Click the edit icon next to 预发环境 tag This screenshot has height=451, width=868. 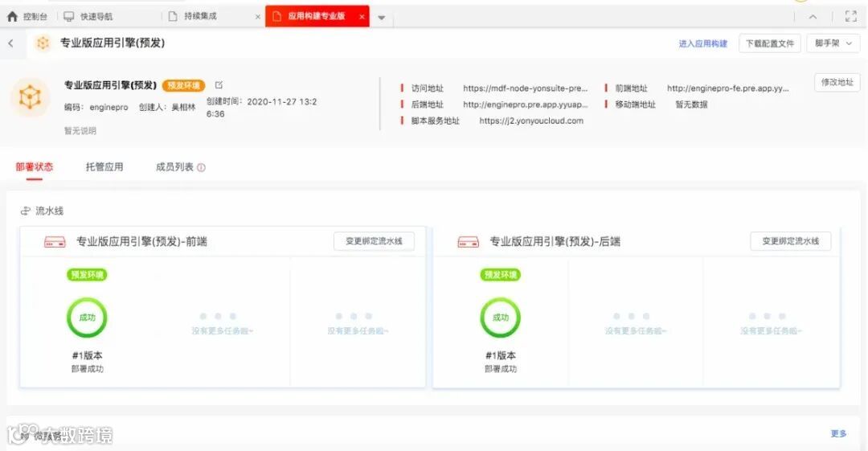click(x=219, y=84)
